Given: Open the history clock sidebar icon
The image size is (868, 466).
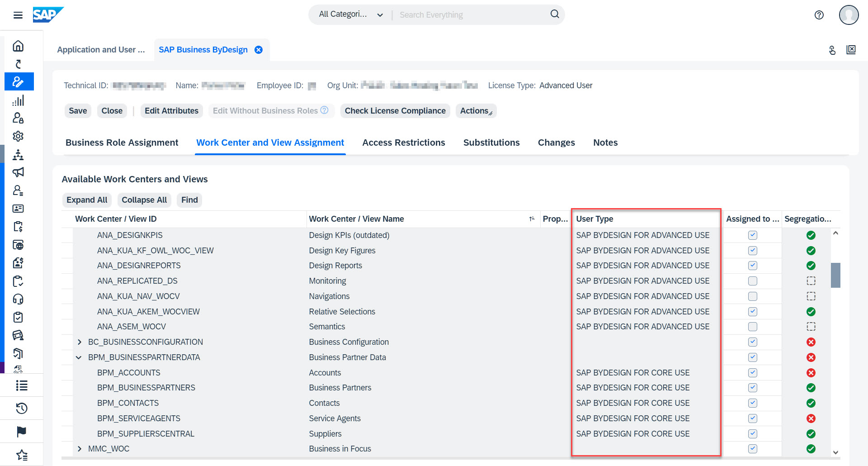Looking at the screenshot, I should click(x=21, y=409).
